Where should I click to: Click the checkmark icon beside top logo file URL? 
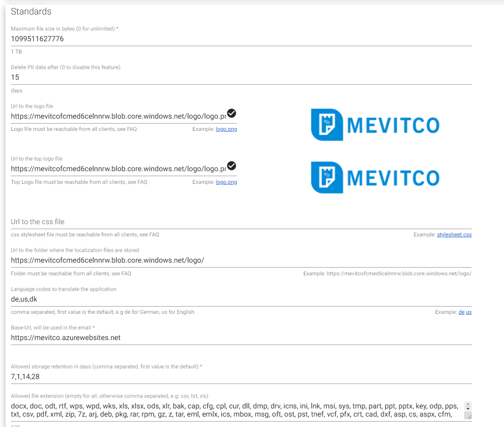[231, 166]
